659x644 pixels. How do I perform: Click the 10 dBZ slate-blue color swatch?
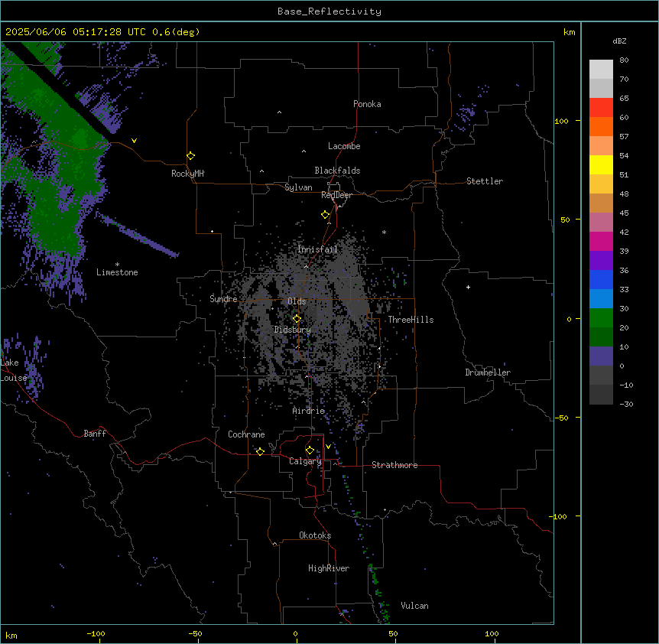tap(601, 356)
